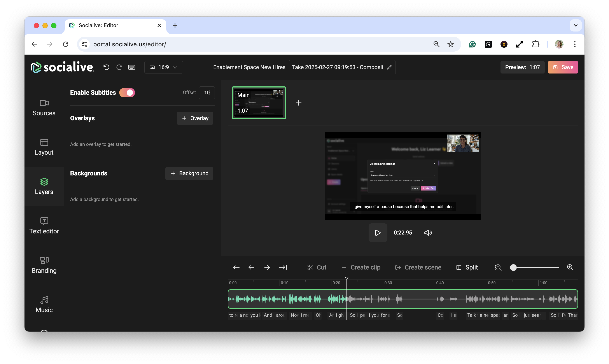Click the redo arrow icon
609x364 pixels.
pyautogui.click(x=119, y=67)
